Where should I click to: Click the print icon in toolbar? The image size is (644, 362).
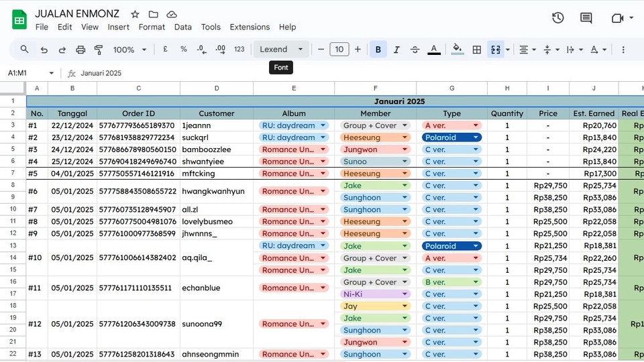point(80,50)
